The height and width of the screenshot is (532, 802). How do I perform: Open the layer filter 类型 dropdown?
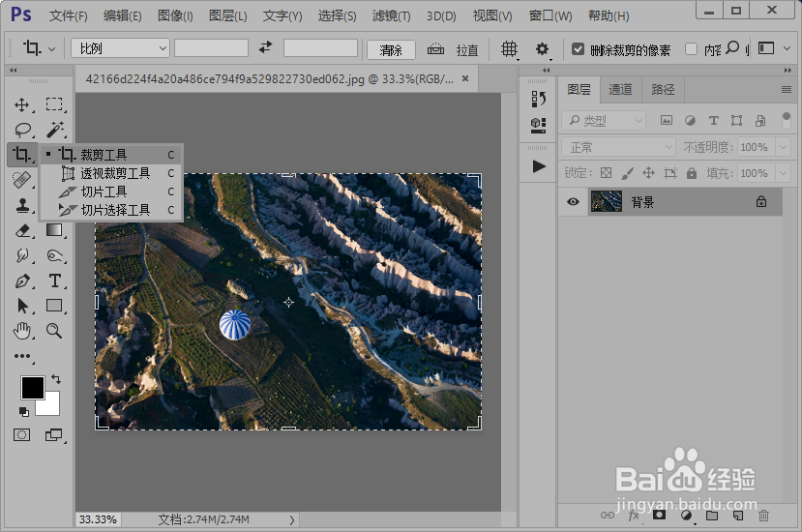pyautogui.click(x=604, y=120)
